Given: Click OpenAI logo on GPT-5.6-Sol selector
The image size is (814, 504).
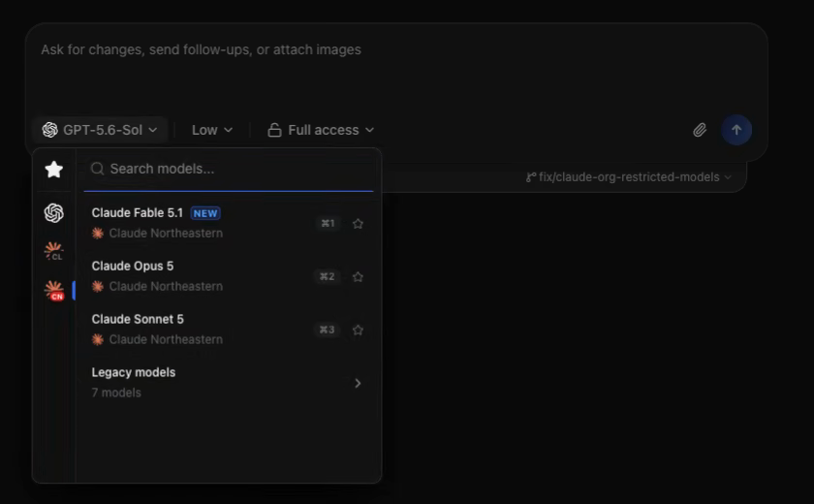Looking at the screenshot, I should pos(49,130).
